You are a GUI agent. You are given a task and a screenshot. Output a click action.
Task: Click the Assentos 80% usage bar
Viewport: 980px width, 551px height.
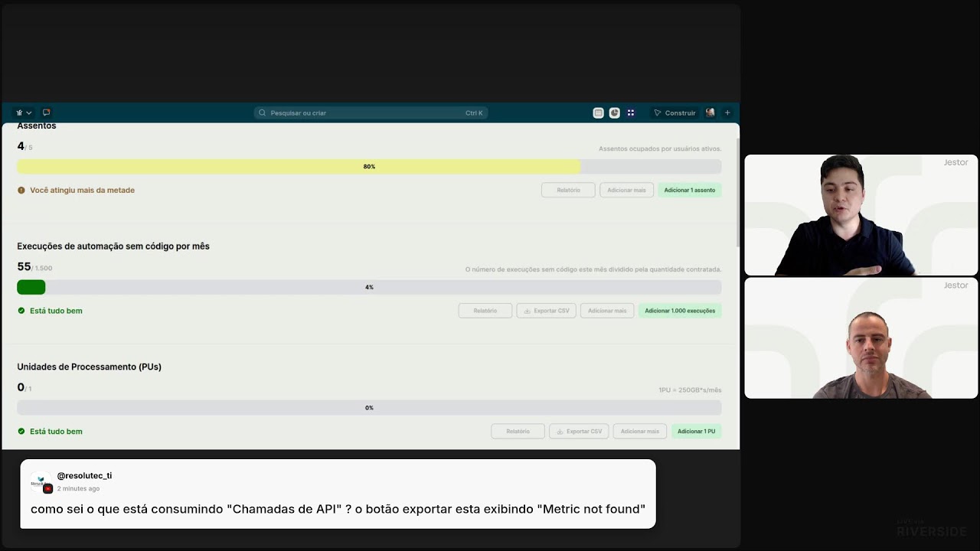369,166
